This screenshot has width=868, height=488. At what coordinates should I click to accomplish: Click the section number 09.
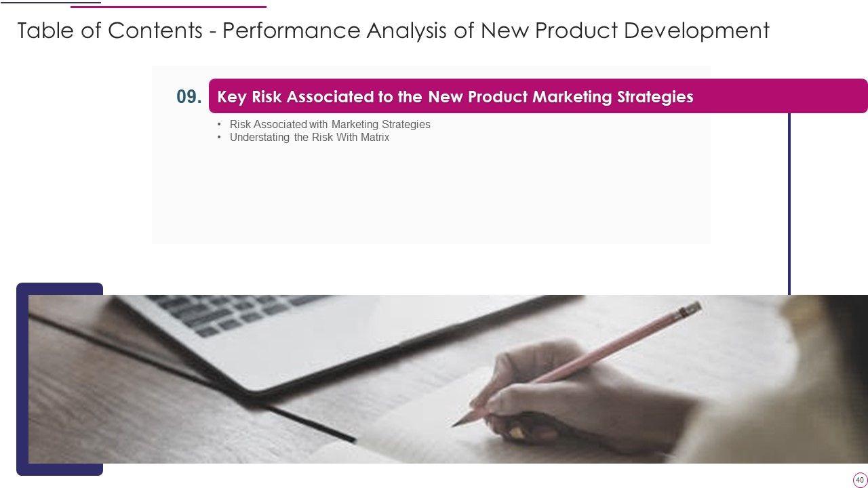click(x=189, y=97)
